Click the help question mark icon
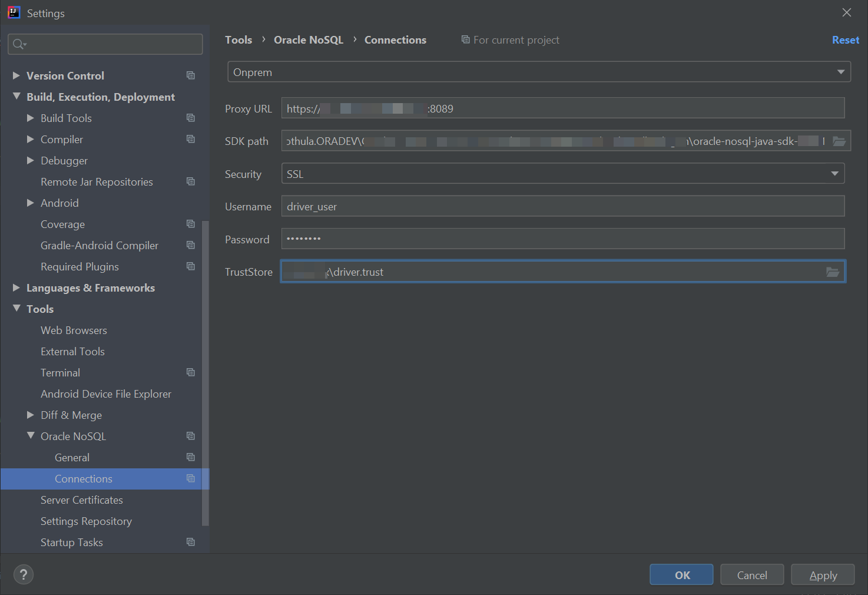Image resolution: width=868 pixels, height=595 pixels. 24,574
